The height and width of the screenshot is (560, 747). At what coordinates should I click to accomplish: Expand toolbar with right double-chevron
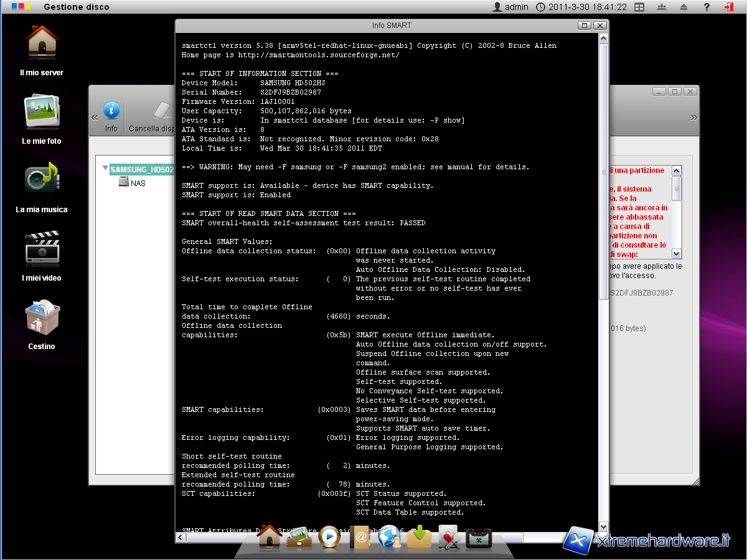pos(693,118)
